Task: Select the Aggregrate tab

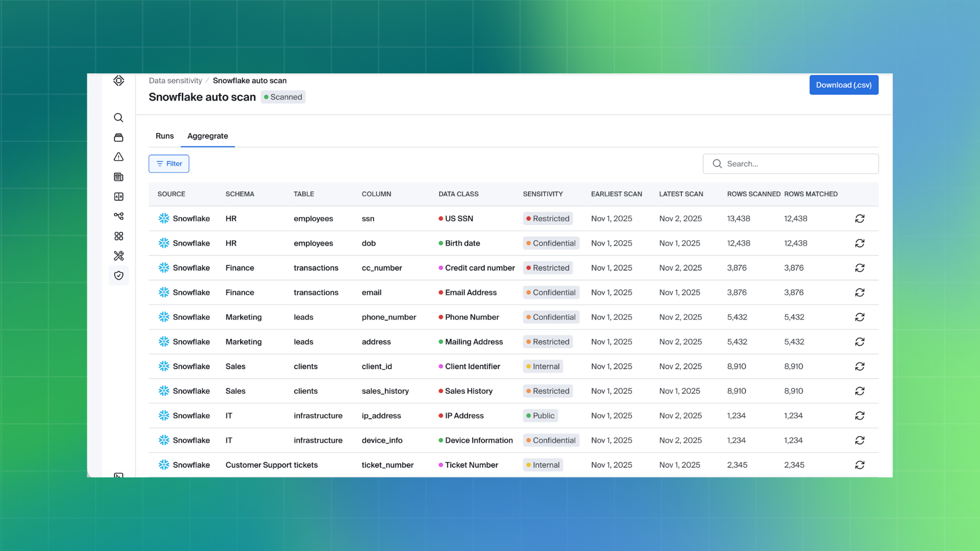Action: pyautogui.click(x=207, y=136)
